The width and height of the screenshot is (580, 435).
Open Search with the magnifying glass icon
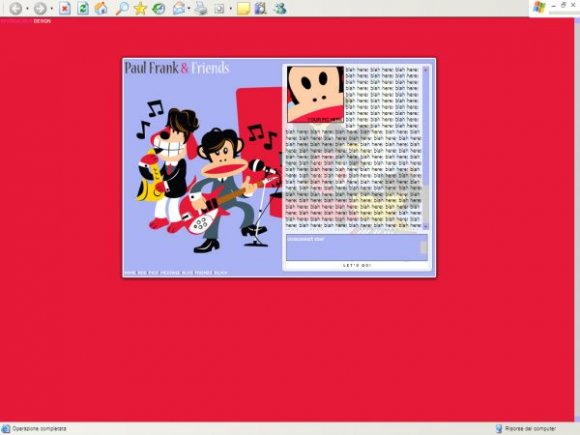click(122, 8)
